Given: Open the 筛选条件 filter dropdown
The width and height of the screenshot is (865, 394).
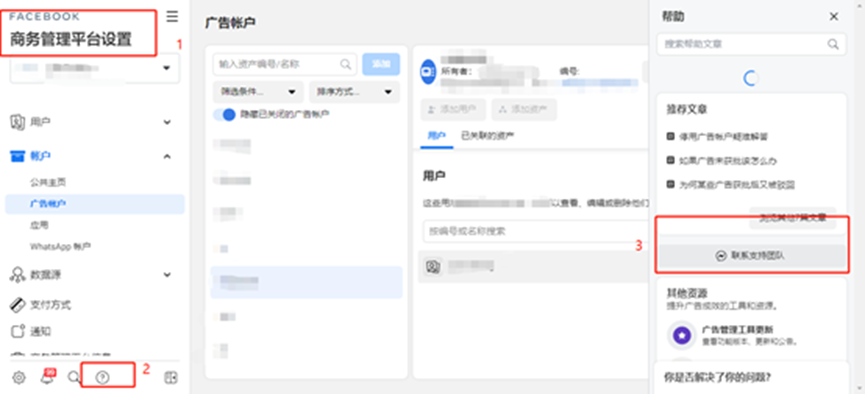Looking at the screenshot, I should (x=258, y=92).
